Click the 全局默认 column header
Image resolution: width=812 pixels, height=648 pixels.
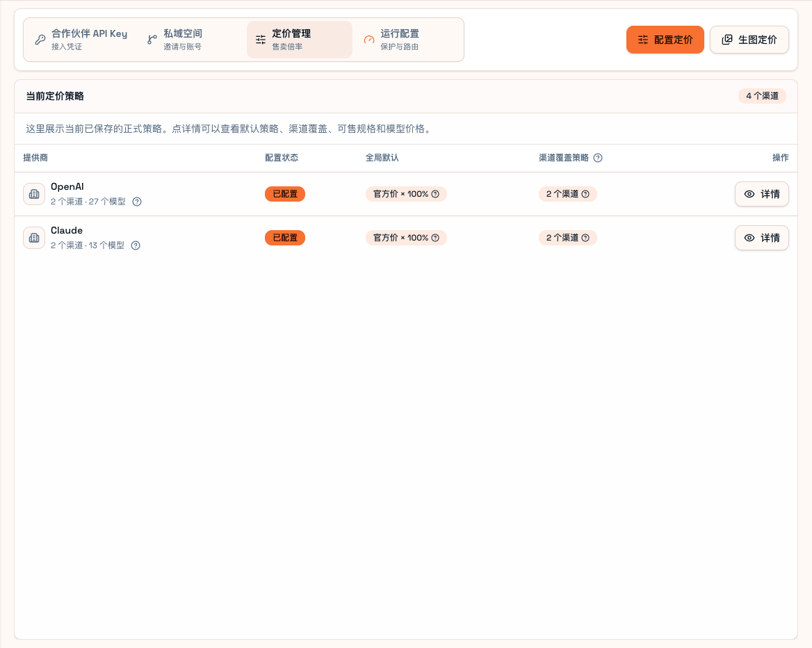point(382,158)
